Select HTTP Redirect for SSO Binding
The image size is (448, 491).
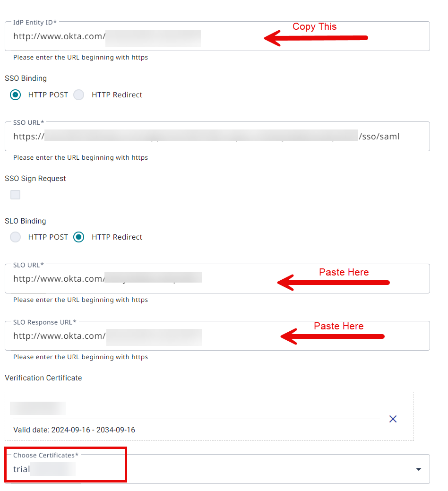78,95
